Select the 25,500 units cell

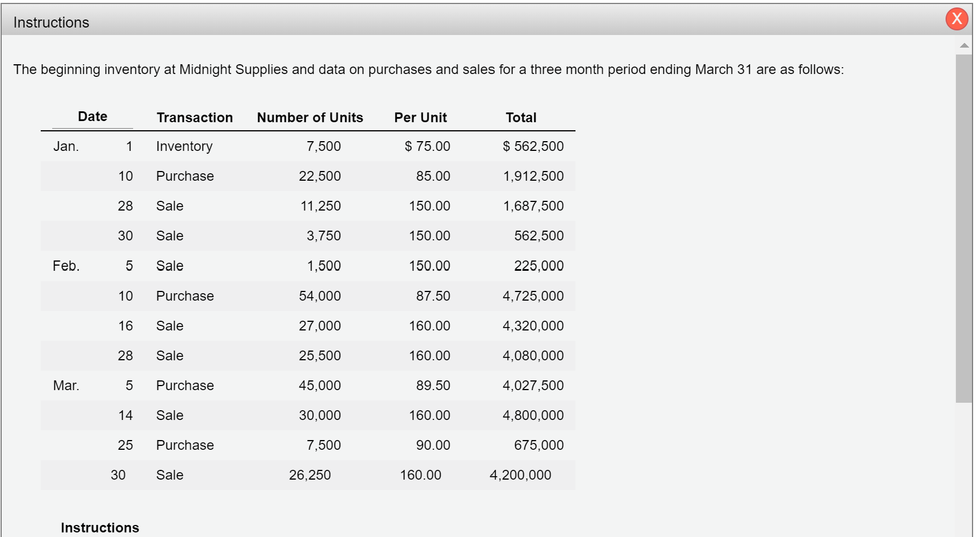pos(320,356)
